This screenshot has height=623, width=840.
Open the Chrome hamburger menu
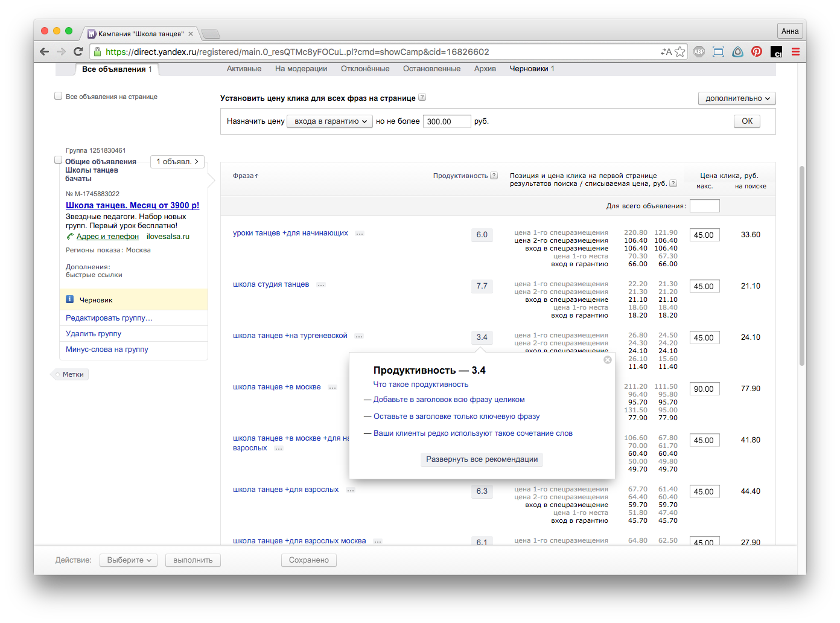[x=795, y=52]
